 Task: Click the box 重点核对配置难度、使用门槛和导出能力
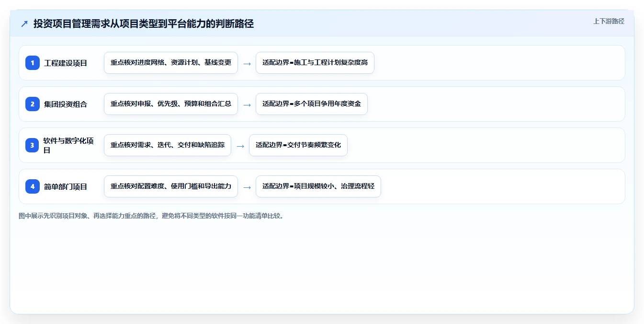coord(171,186)
